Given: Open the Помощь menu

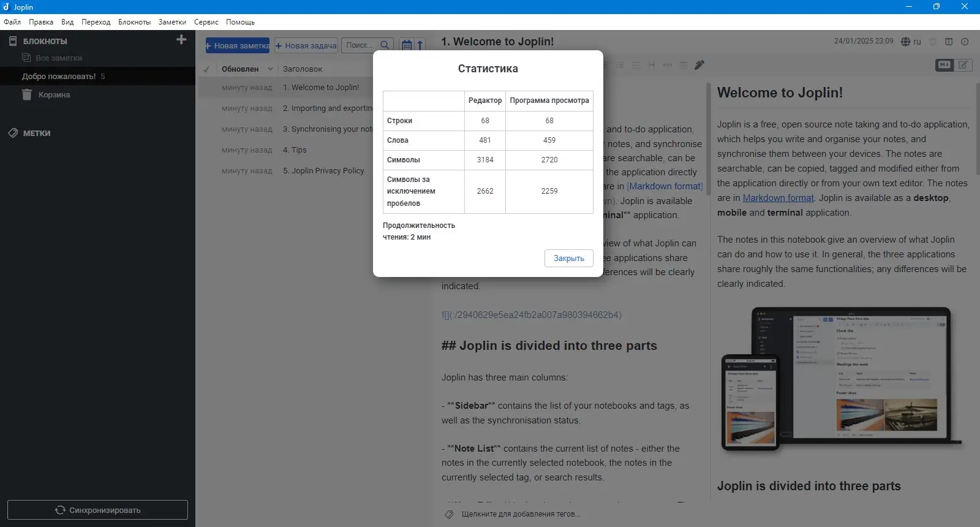Looking at the screenshot, I should (240, 22).
